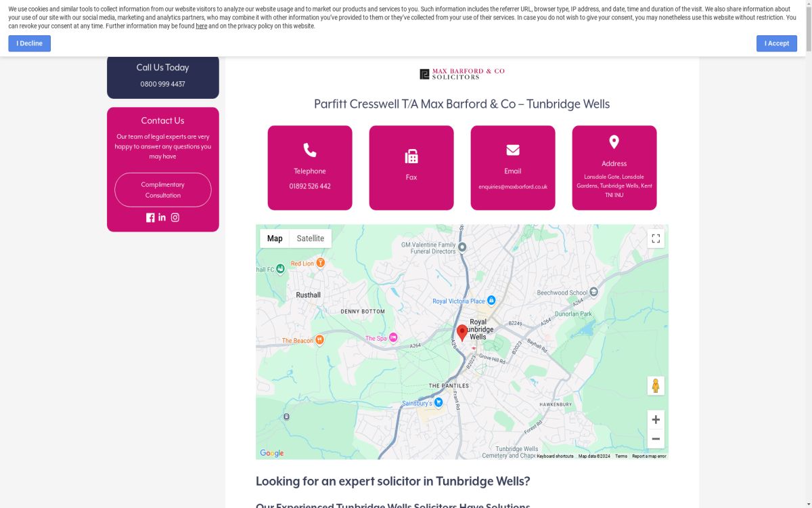Viewport: 812px width, 508px height.
Task: Decline cookies via the banner button
Action: click(29, 43)
